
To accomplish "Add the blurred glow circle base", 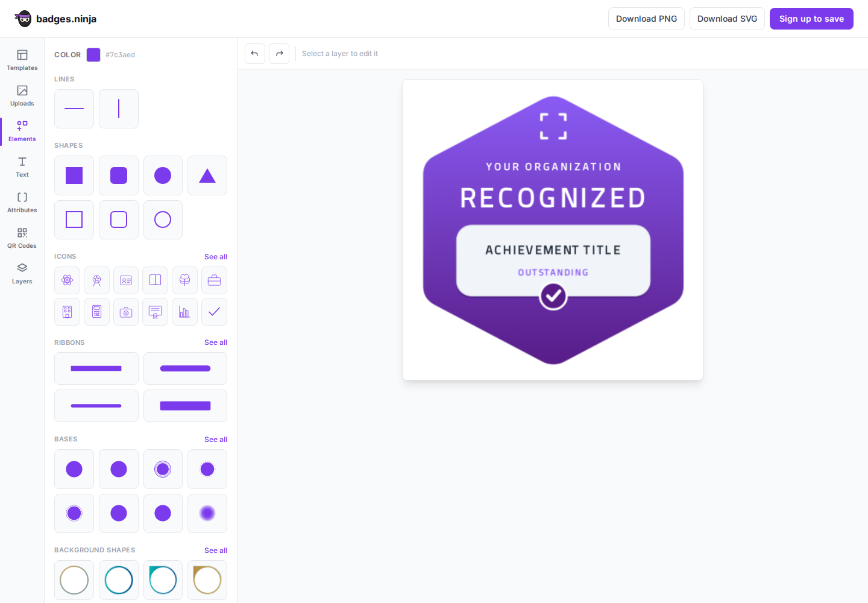I will (207, 513).
